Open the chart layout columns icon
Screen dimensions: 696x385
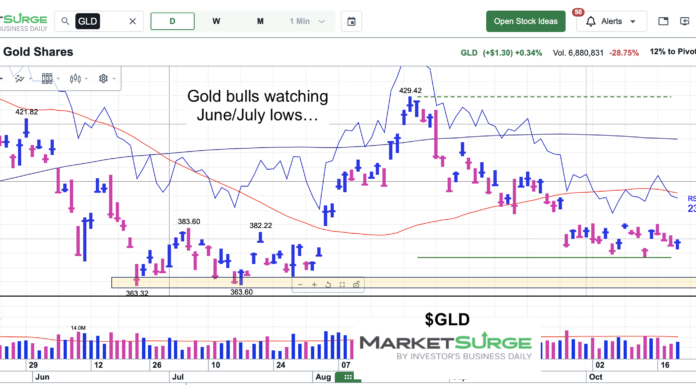(x=47, y=79)
